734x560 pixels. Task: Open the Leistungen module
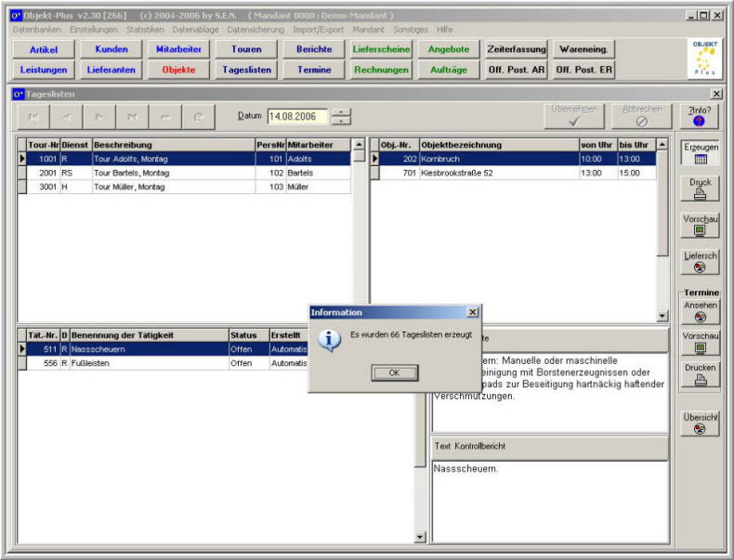tap(44, 70)
